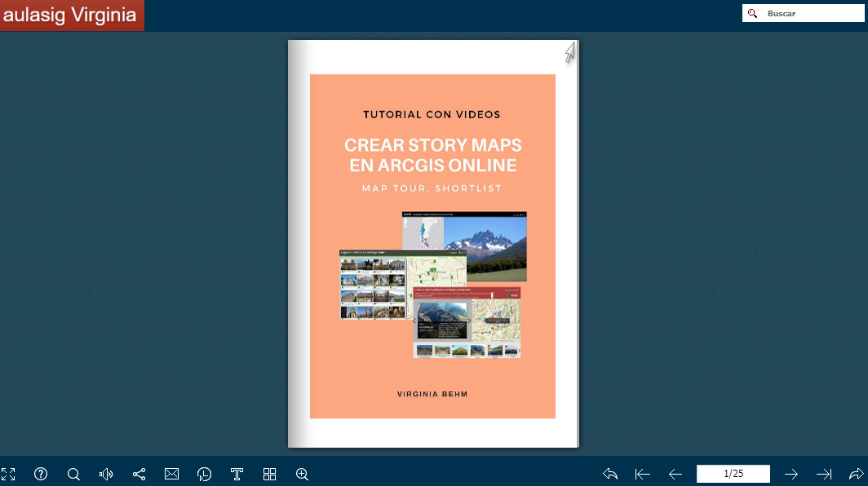This screenshot has height=486, width=868.
Task: Select the text tool T icon
Action: click(x=237, y=475)
